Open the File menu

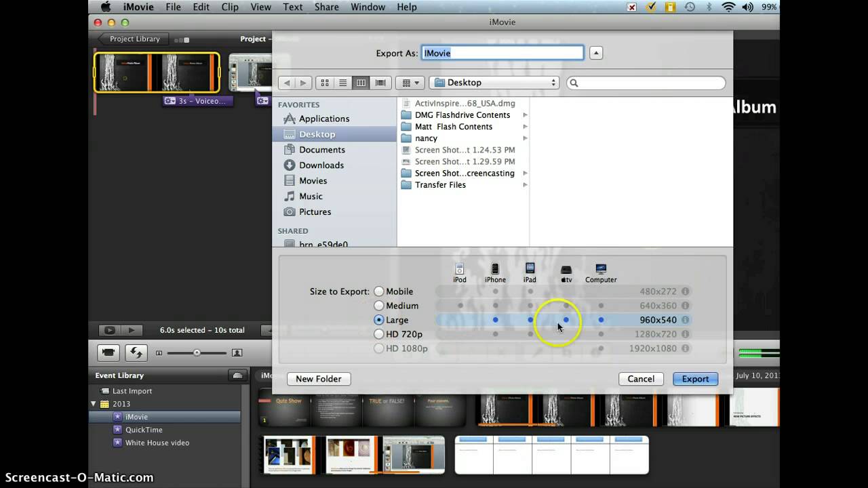[173, 7]
